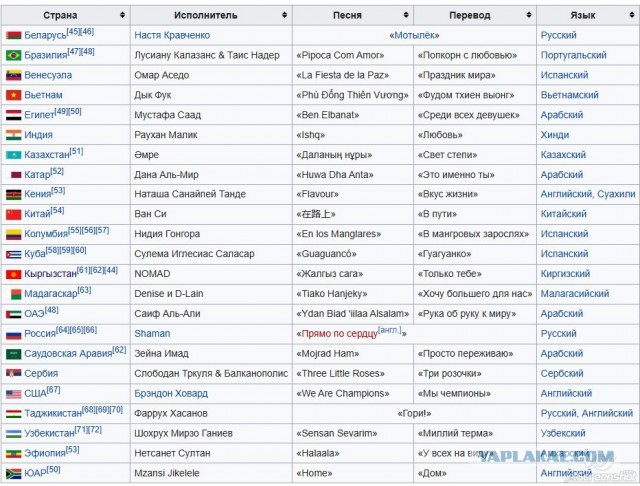640x486 pixels.
Task: Click the Belarus flag icon
Action: point(13,36)
